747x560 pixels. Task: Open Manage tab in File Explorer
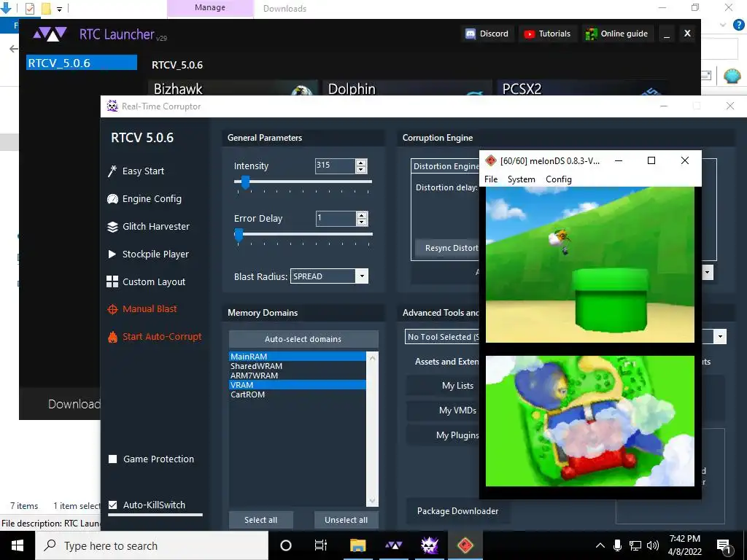210,8
